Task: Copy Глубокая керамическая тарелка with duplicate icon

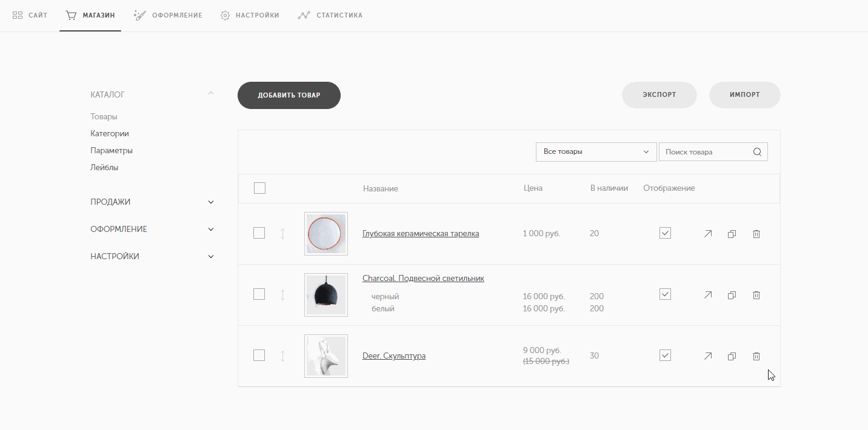Action: (x=732, y=234)
